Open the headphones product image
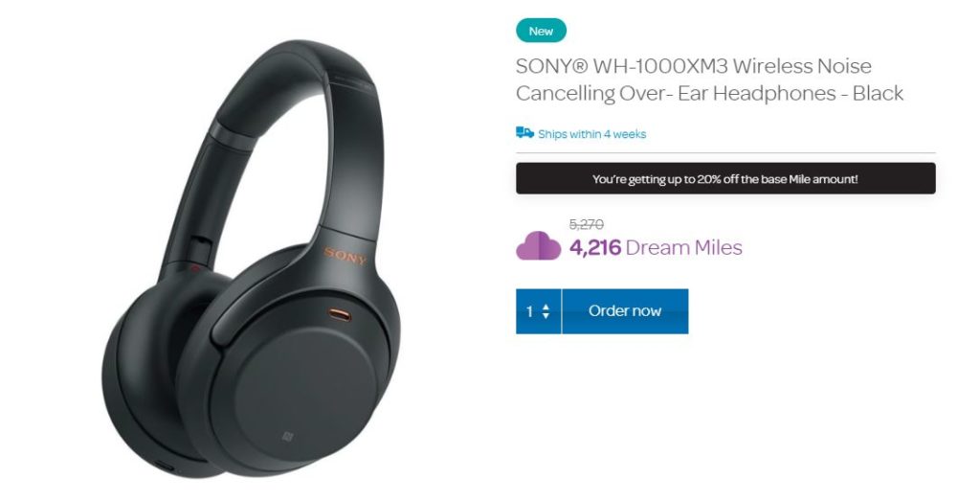The image size is (980, 501). tap(252, 259)
